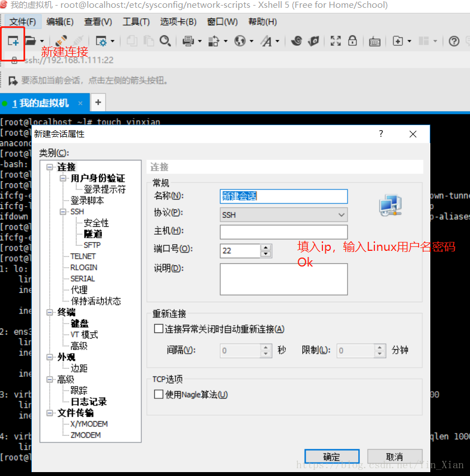470x476 pixels.
Task: Open dropdown arrow next to properties gear
Action: point(112,41)
